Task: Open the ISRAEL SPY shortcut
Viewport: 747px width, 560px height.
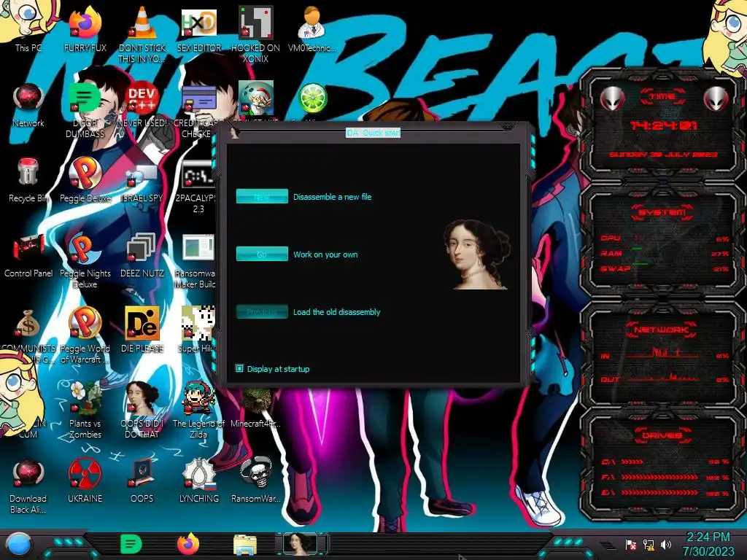Action: (142, 180)
